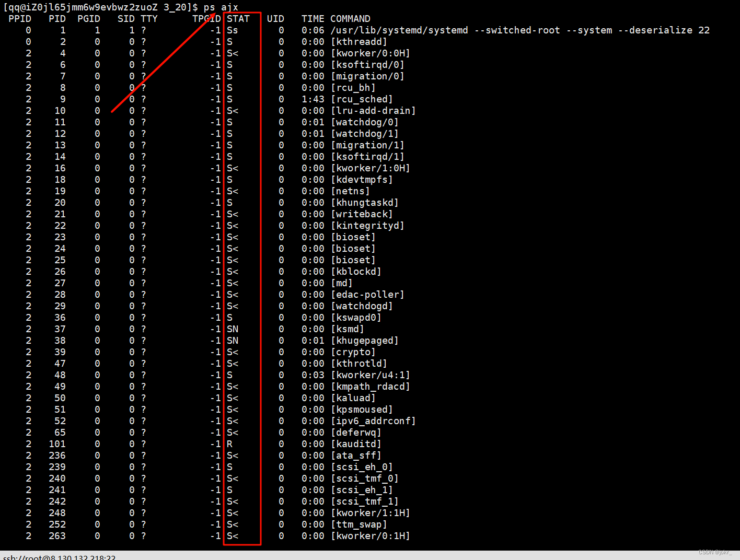The width and height of the screenshot is (740, 560).
Task: Click PID 263 in the last row
Action: coord(57,536)
